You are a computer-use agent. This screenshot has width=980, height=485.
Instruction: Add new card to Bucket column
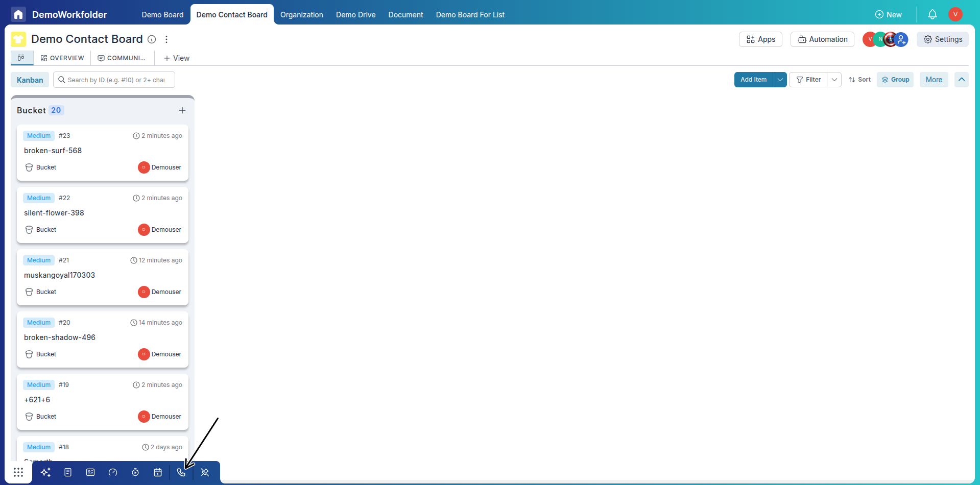pyautogui.click(x=182, y=110)
